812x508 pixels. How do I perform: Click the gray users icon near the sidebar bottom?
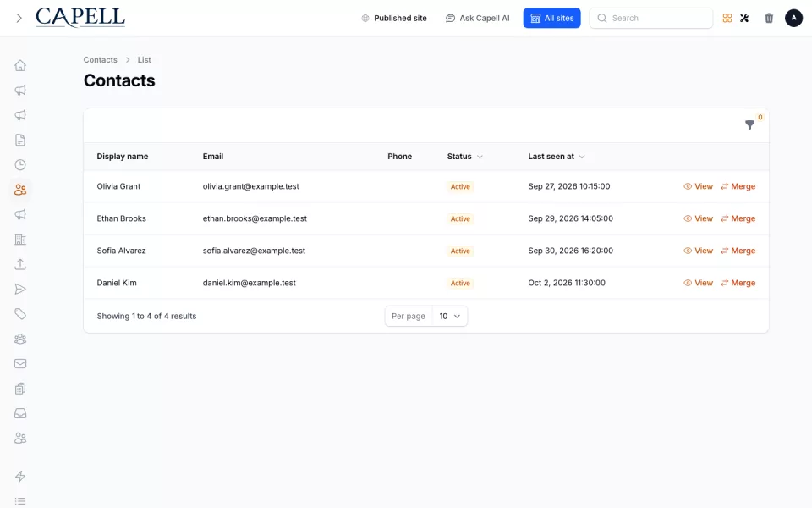click(x=20, y=439)
